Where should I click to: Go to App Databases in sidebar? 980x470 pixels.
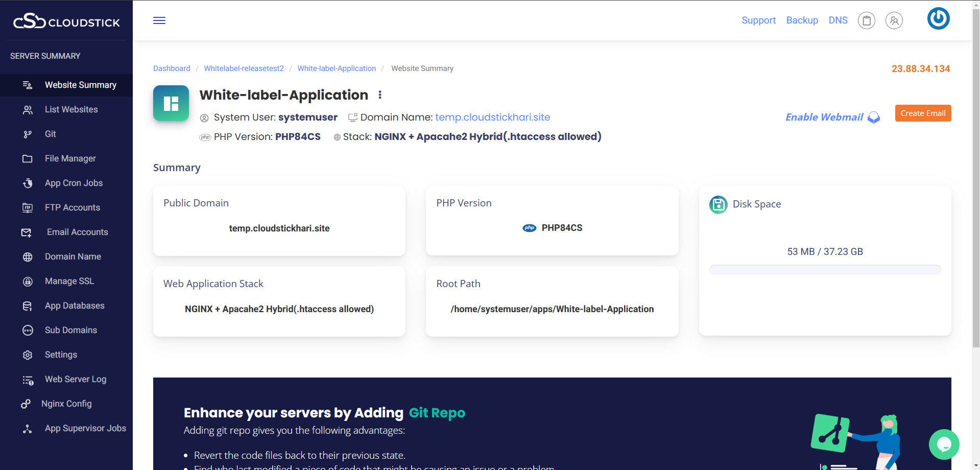pos(75,306)
